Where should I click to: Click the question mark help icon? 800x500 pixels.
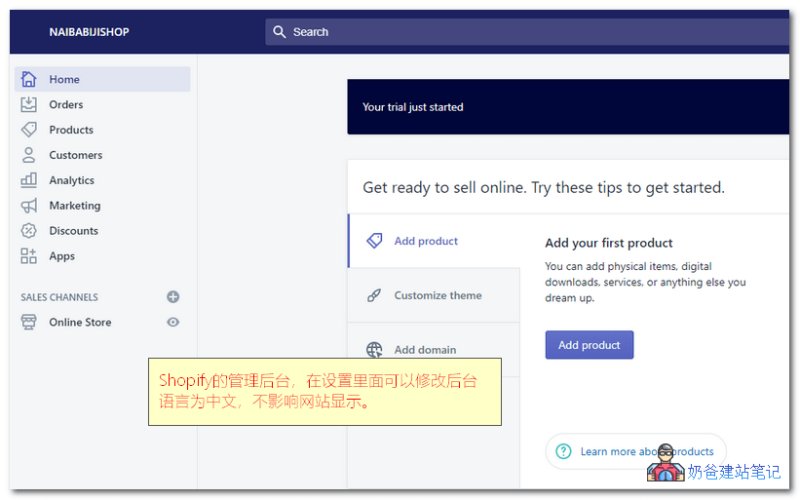tap(563, 451)
